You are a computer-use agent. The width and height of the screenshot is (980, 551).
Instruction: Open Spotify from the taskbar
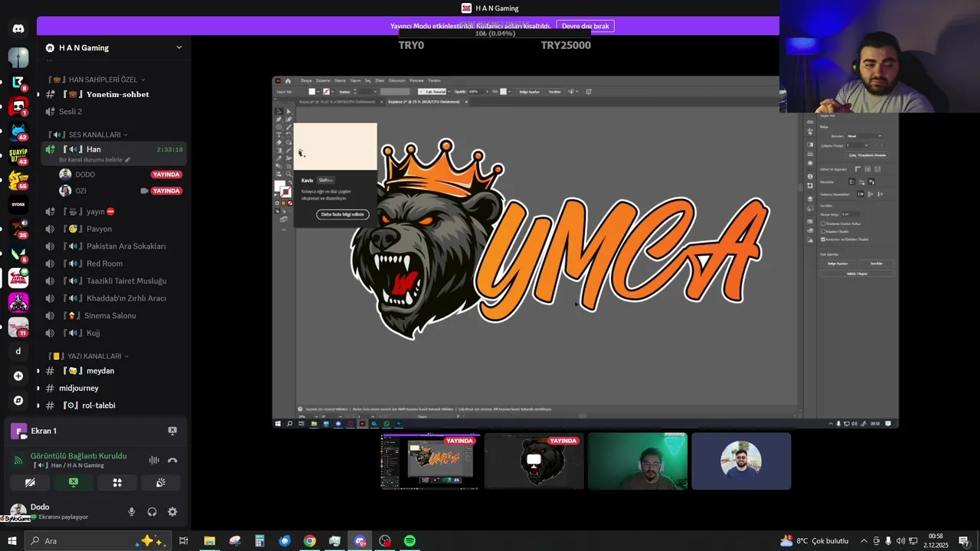click(x=410, y=541)
